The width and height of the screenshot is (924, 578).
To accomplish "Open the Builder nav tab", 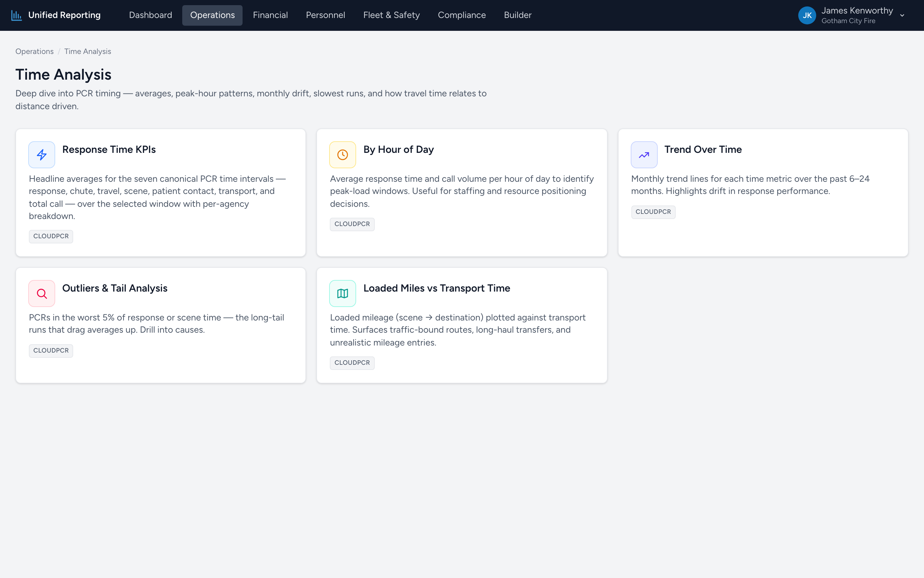I will coord(518,15).
